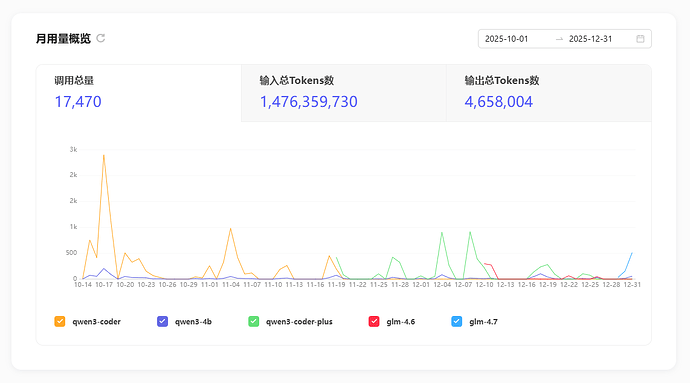Click the 12-04 x-axis date label
Screen dimensions: 690x383
[x=442, y=285]
